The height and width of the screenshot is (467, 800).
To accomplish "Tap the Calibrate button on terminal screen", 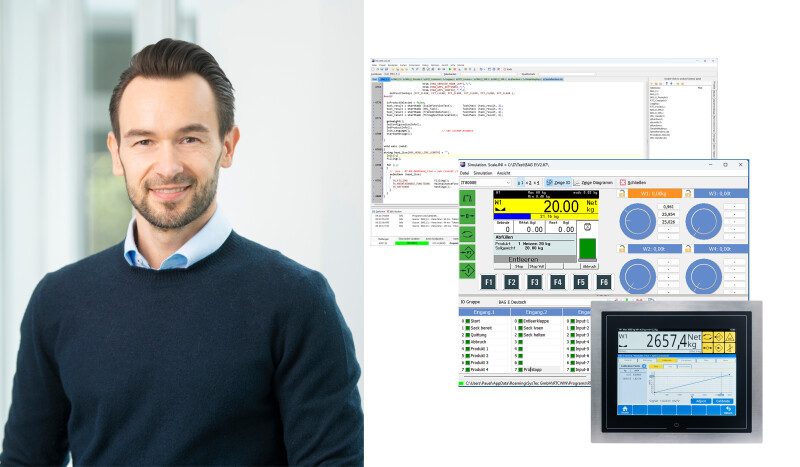I will (723, 401).
